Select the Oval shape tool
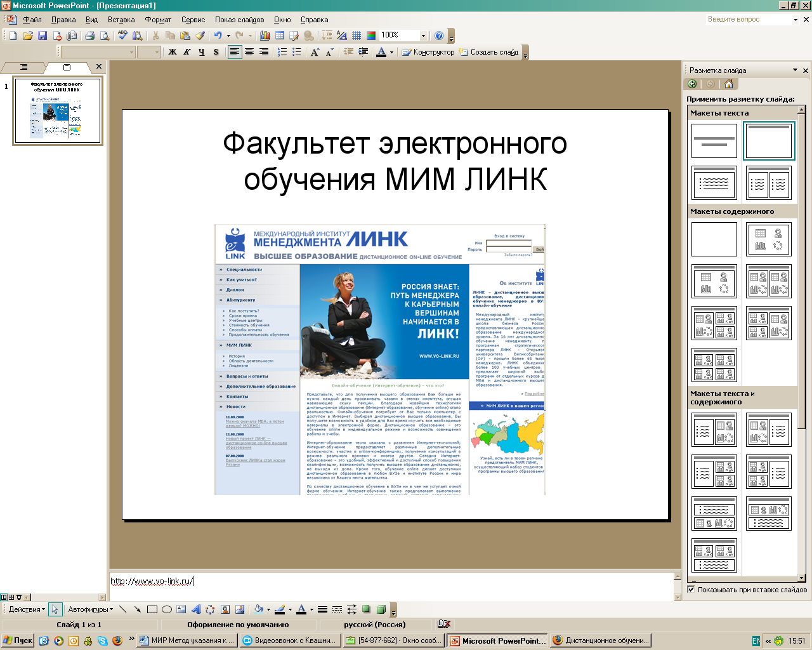The image size is (812, 650). tap(167, 609)
